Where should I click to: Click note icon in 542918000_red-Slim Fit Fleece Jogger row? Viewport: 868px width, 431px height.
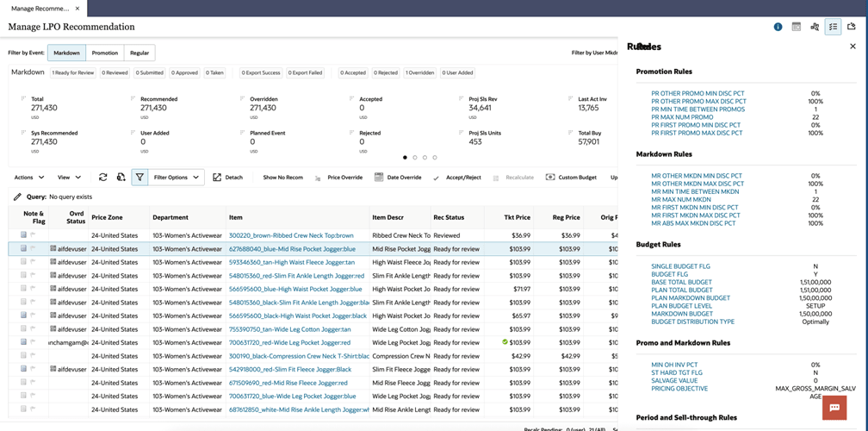click(x=23, y=368)
